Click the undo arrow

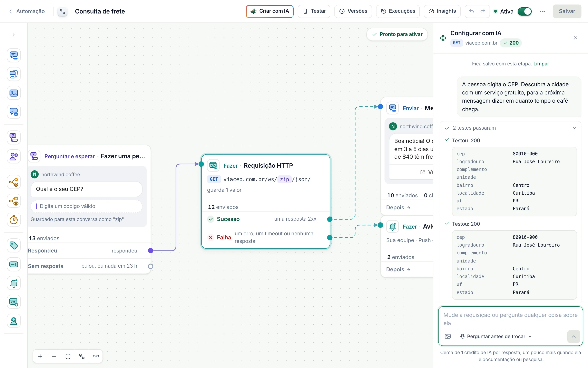471,11
